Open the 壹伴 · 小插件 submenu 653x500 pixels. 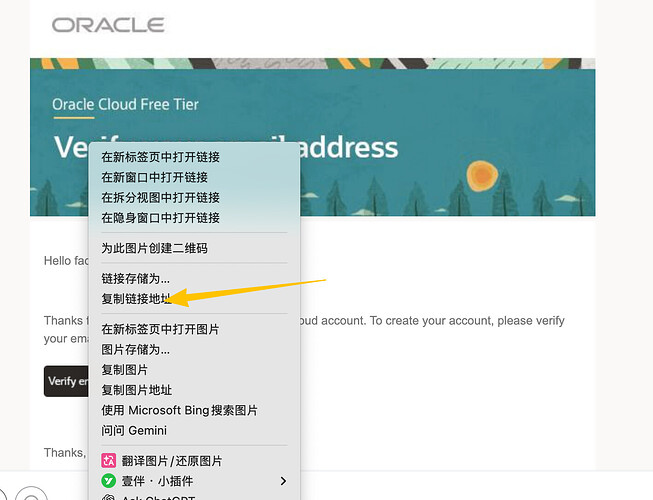coord(194,481)
